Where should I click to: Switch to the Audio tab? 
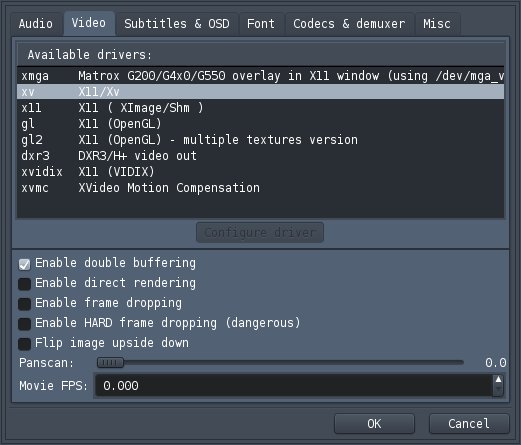36,24
